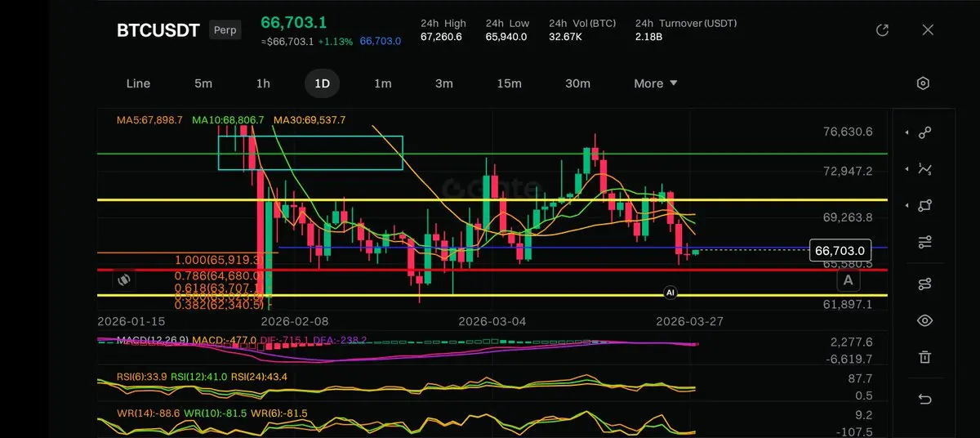The width and height of the screenshot is (980, 438).
Task: Click the 24h Vol value 32.67K
Action: pyautogui.click(x=565, y=37)
